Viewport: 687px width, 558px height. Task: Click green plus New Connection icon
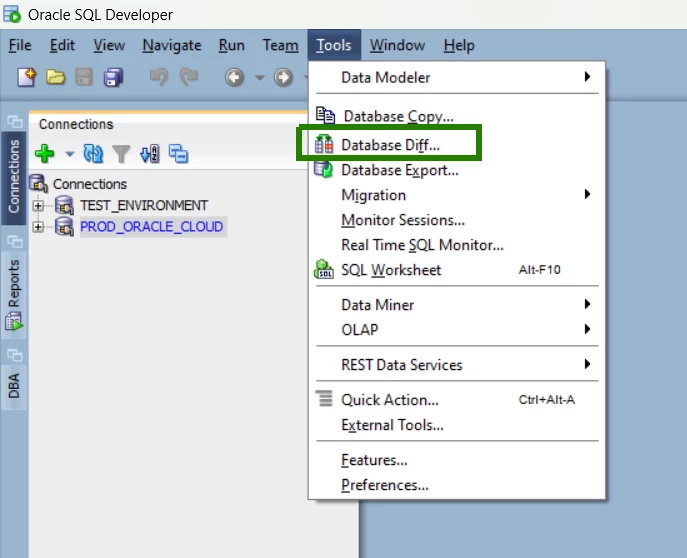(x=44, y=154)
